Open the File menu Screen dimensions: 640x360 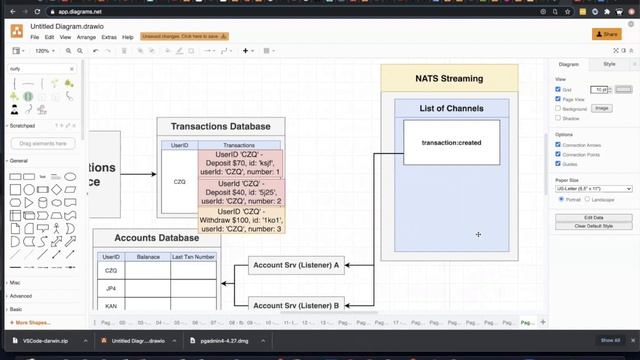tap(35, 37)
